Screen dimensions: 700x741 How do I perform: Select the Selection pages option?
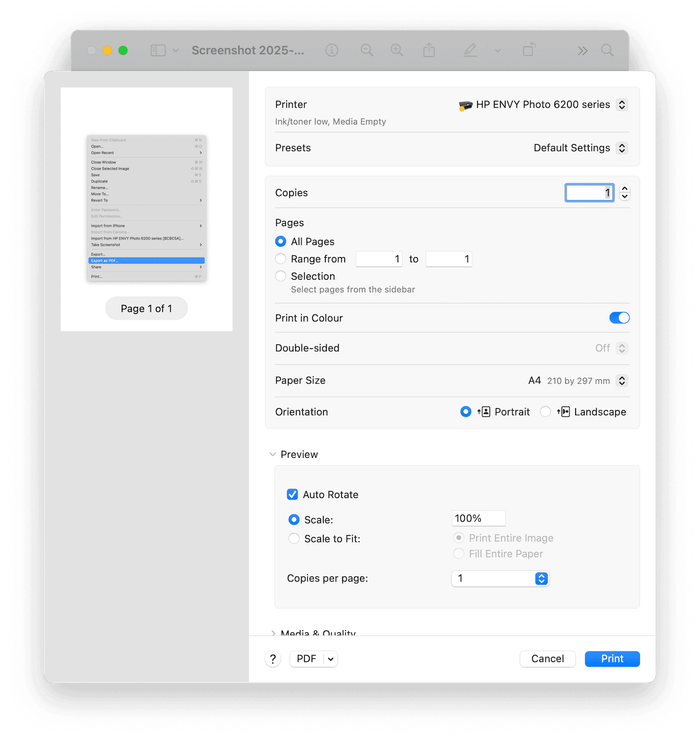click(281, 276)
